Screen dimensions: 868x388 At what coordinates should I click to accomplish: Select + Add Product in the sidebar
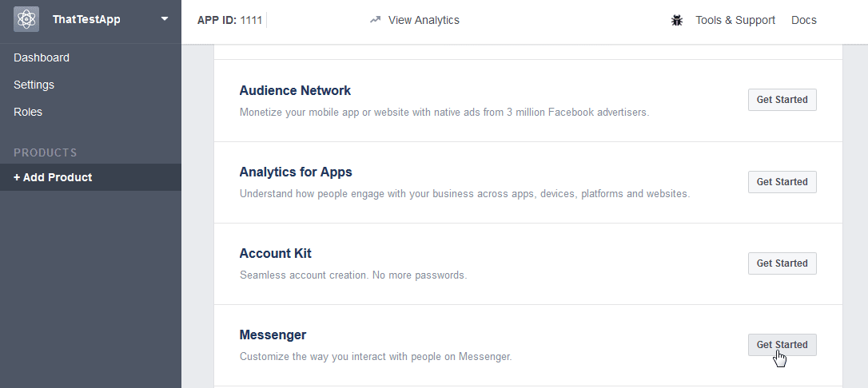point(91,177)
